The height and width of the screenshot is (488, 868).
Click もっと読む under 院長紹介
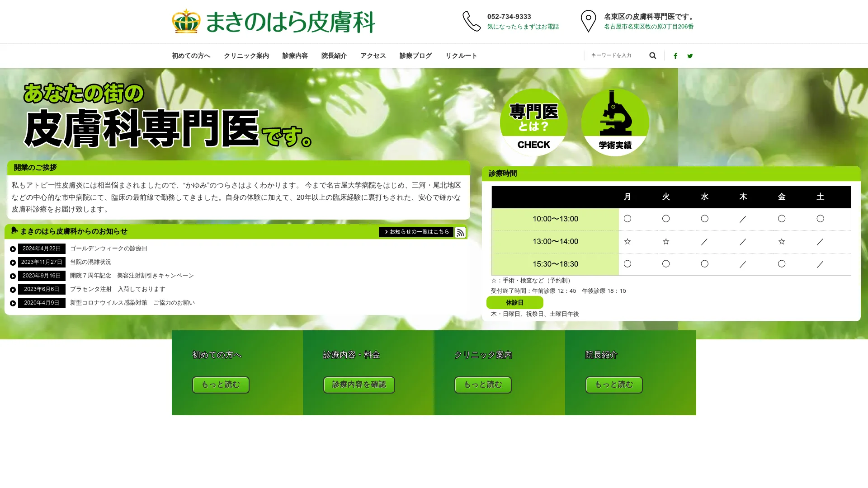(613, 385)
